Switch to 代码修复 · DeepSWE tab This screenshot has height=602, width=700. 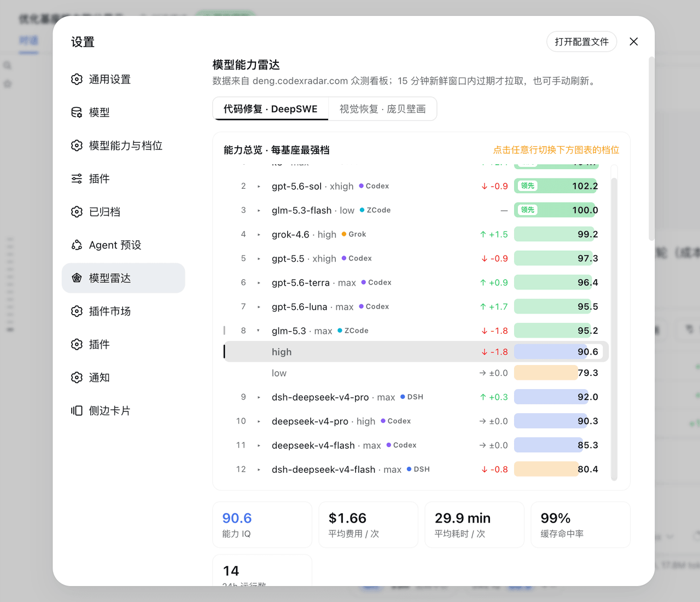pos(271,109)
